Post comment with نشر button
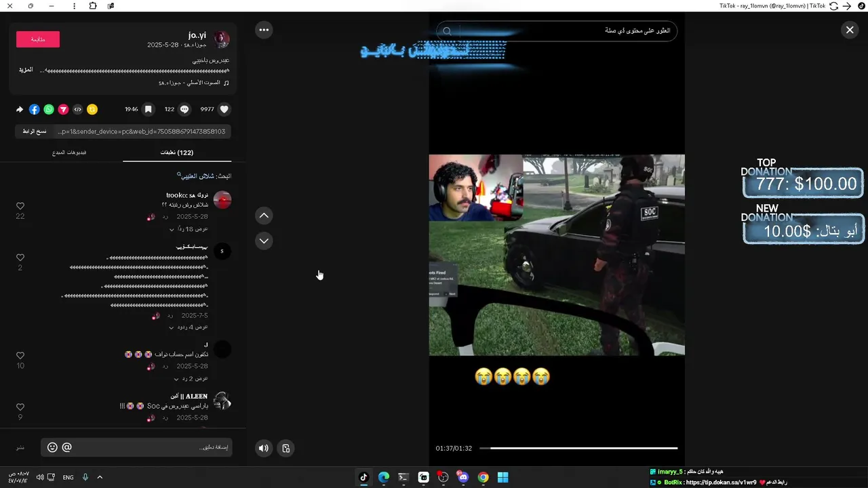 [20, 448]
